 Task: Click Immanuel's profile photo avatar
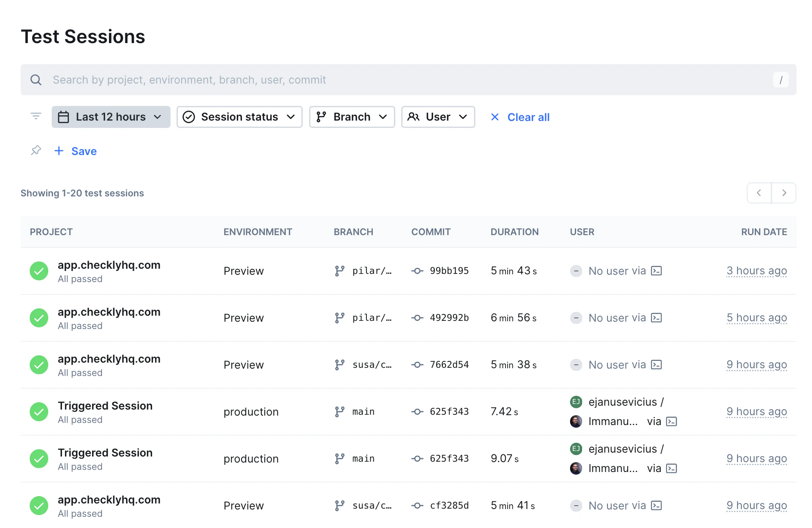click(x=576, y=421)
